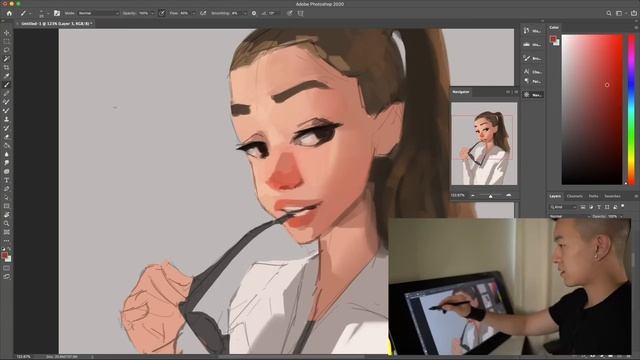Go to the Home screen icon
The width and height of the screenshot is (640, 360).
[9, 13]
